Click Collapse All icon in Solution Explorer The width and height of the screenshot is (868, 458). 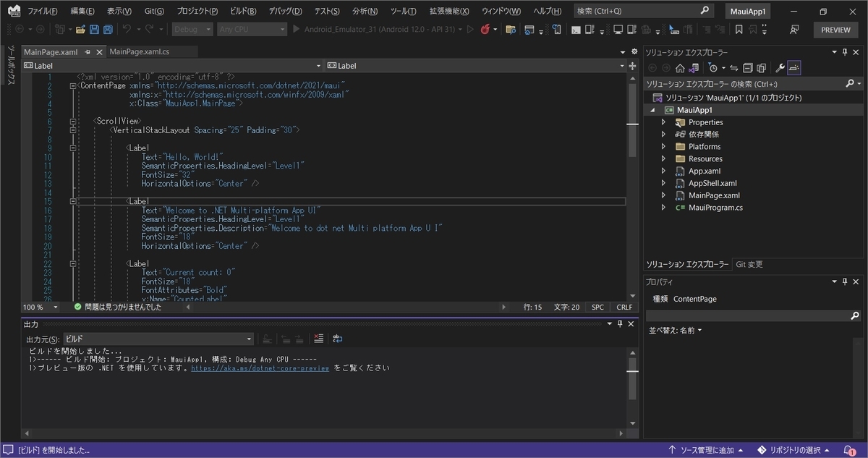click(748, 68)
